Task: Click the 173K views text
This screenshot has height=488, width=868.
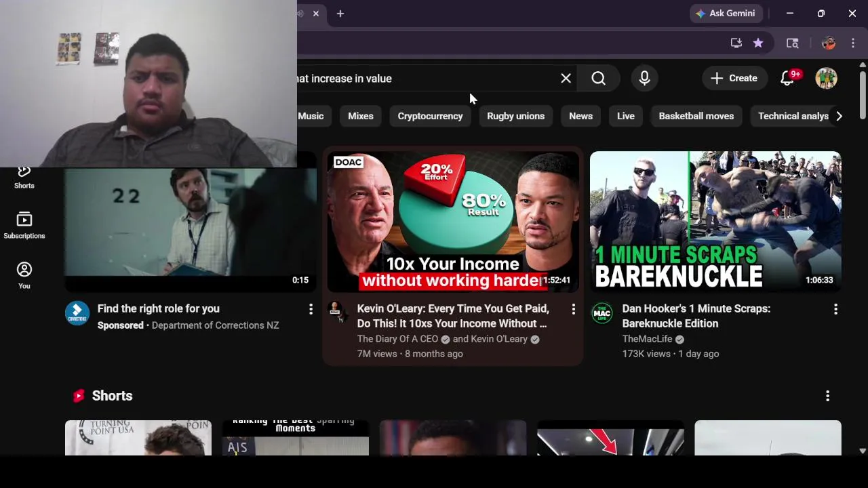Action: pyautogui.click(x=646, y=354)
